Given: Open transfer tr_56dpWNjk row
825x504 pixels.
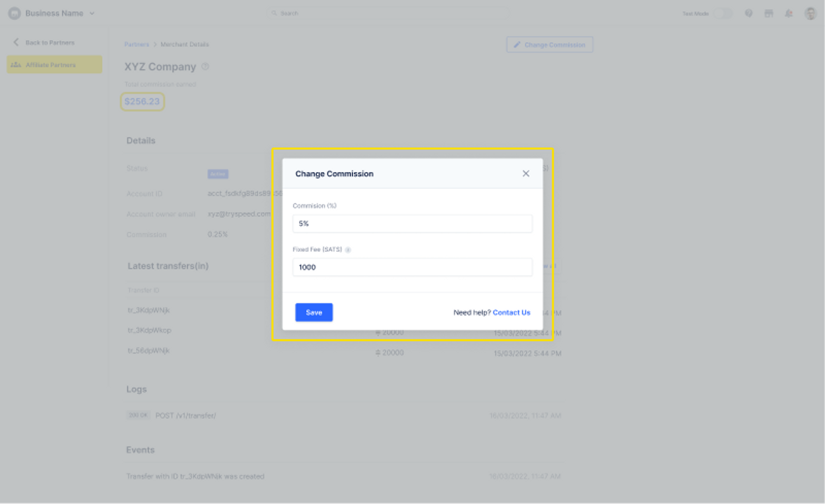Looking at the screenshot, I should pyautogui.click(x=149, y=351).
